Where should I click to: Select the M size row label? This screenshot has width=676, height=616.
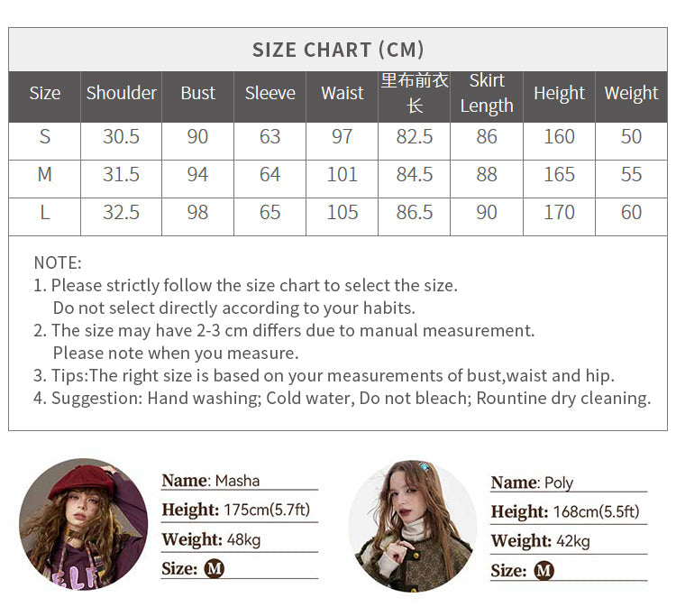45,175
